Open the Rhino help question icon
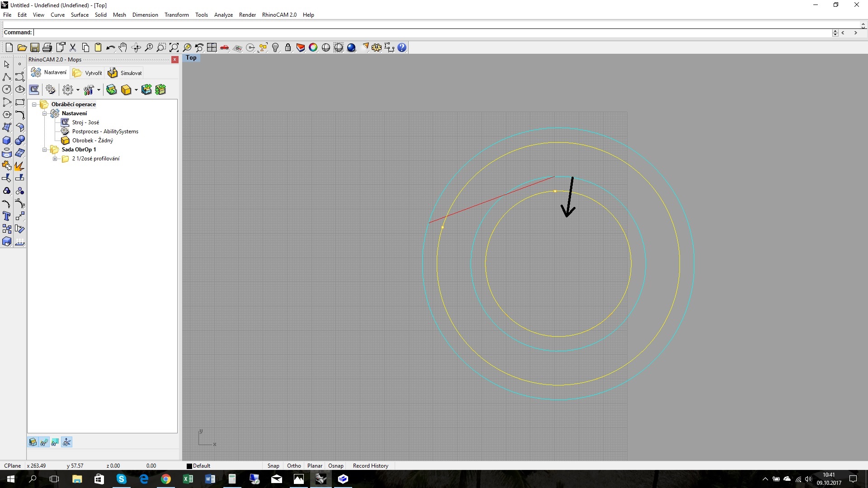 click(402, 47)
